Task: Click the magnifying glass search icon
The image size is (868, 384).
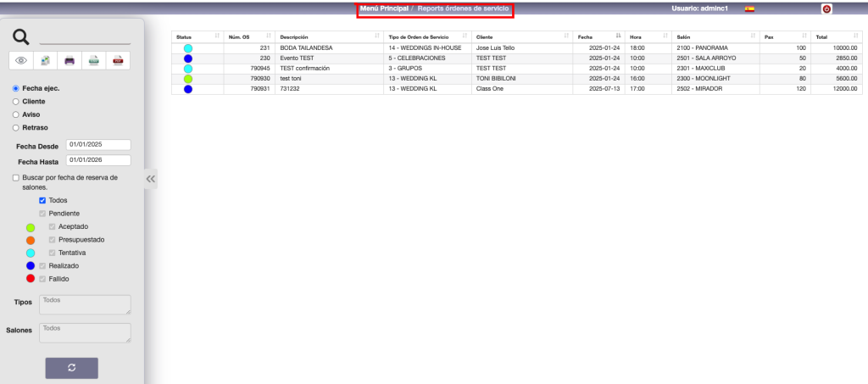Action: (21, 36)
